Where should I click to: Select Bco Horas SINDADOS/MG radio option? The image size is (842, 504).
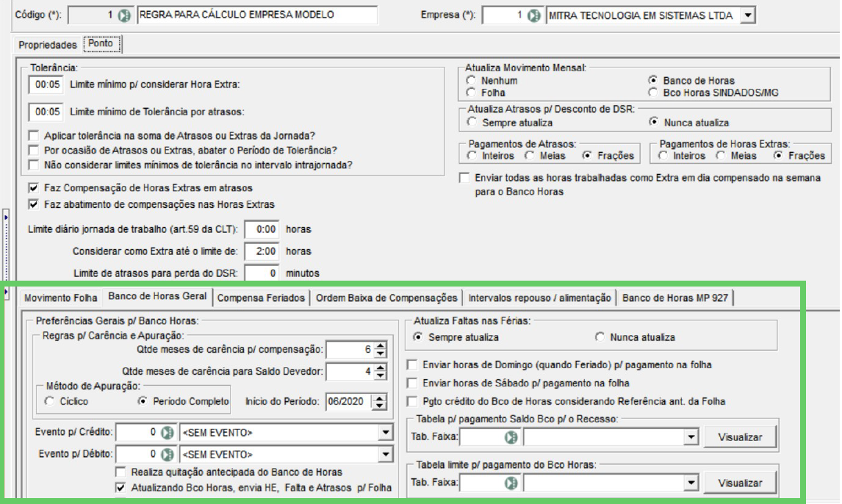click(x=653, y=93)
